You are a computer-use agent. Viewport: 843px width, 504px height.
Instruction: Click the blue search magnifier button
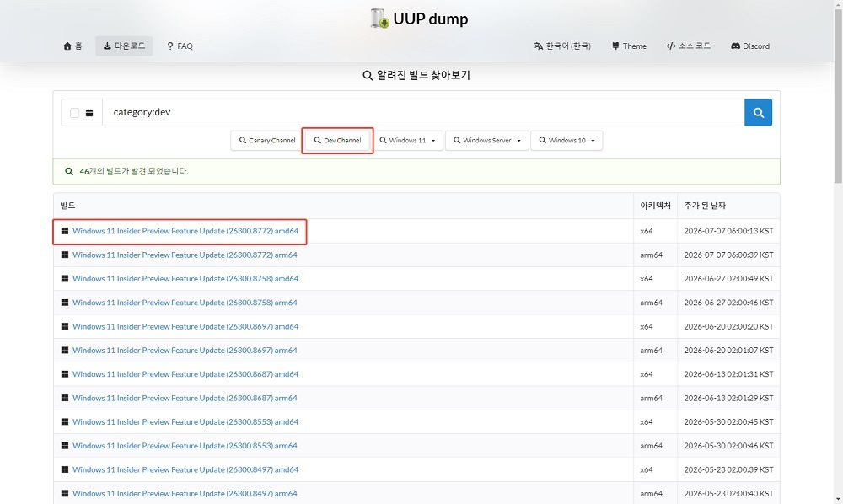[758, 112]
